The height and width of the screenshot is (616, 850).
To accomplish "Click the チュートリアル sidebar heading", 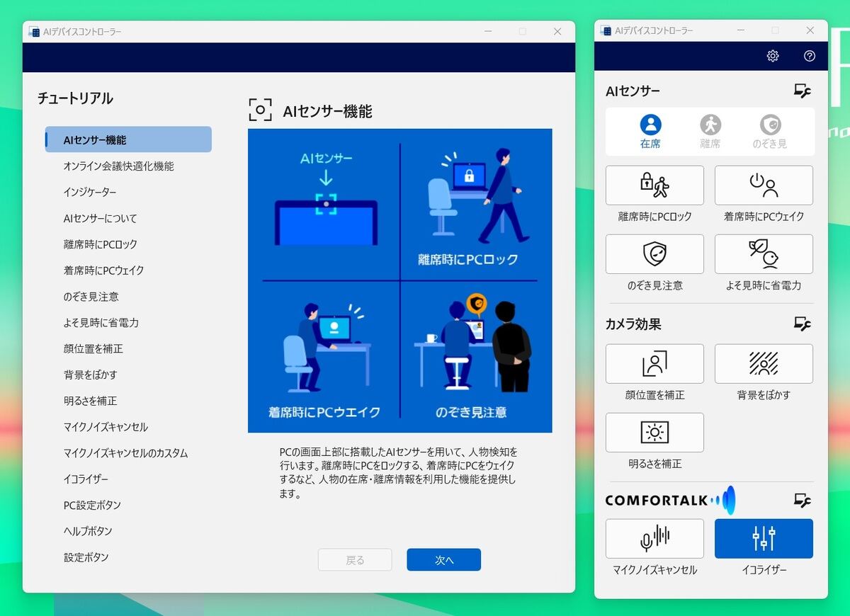I will 75,98.
